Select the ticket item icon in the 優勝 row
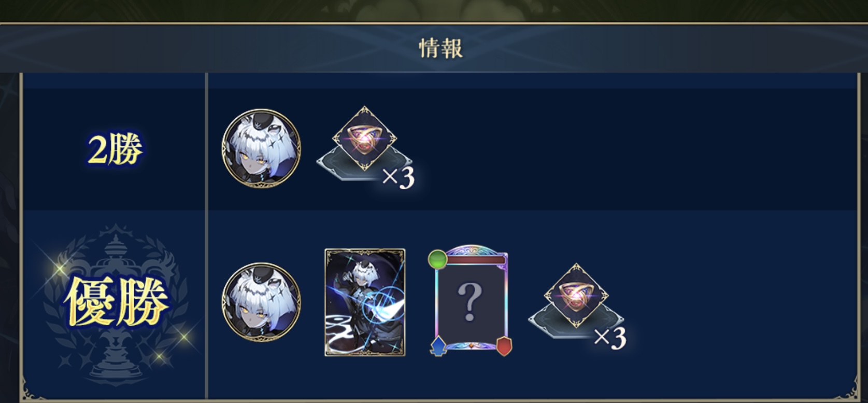Image resolution: width=868 pixels, height=403 pixels. point(576,296)
